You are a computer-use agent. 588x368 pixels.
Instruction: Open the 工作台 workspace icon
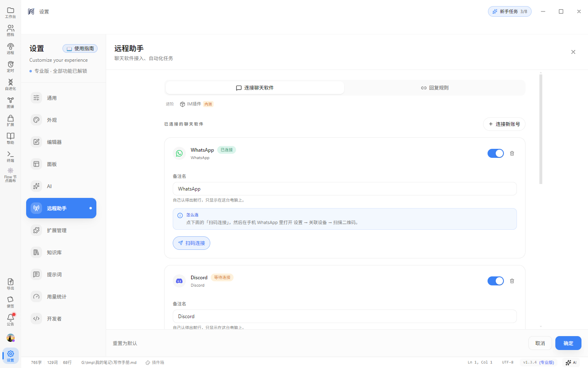pyautogui.click(x=11, y=12)
